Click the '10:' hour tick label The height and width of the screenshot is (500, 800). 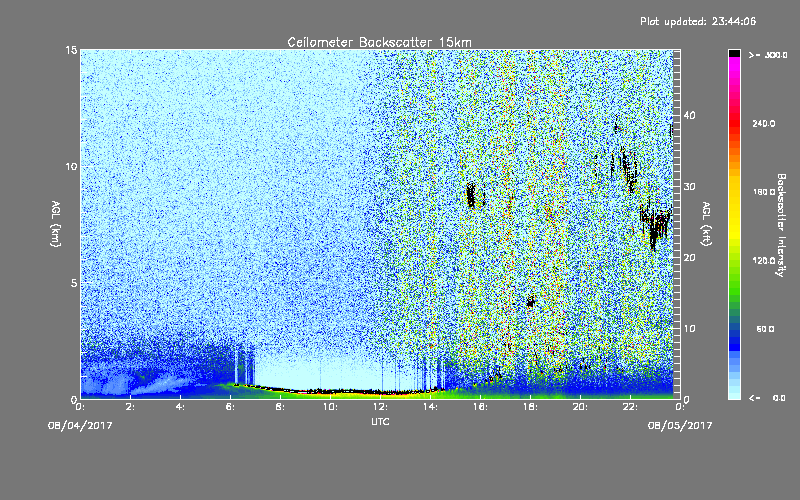click(330, 407)
